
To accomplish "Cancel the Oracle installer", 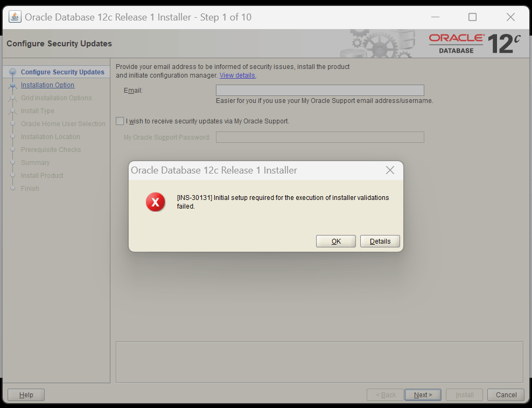I will (506, 395).
